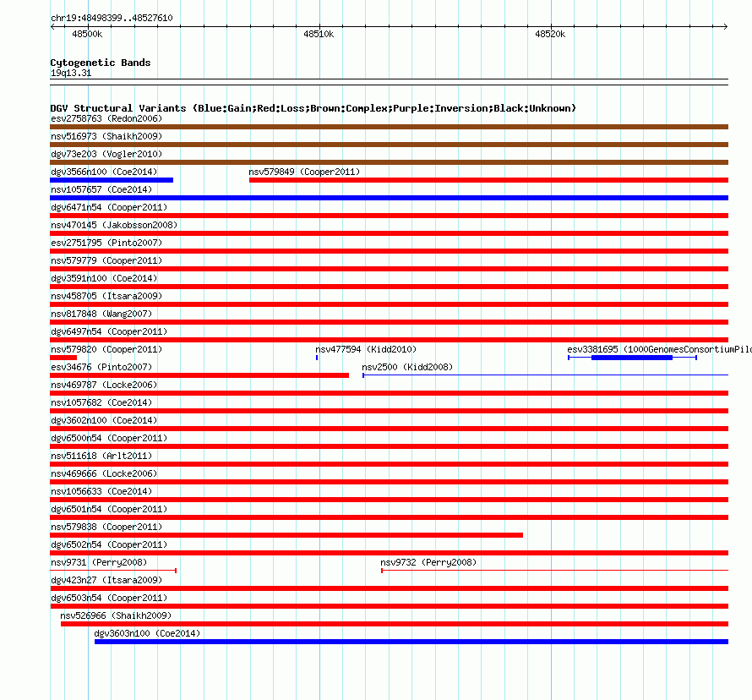Select dgv6503n54 (Cooper2011) label
The height and width of the screenshot is (700, 752).
[109, 598]
